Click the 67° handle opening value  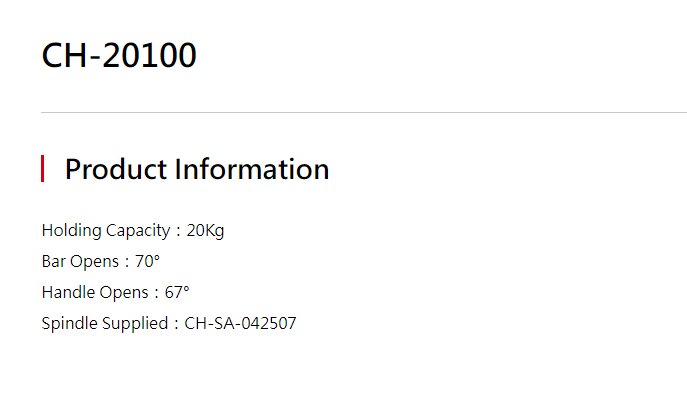tap(177, 292)
